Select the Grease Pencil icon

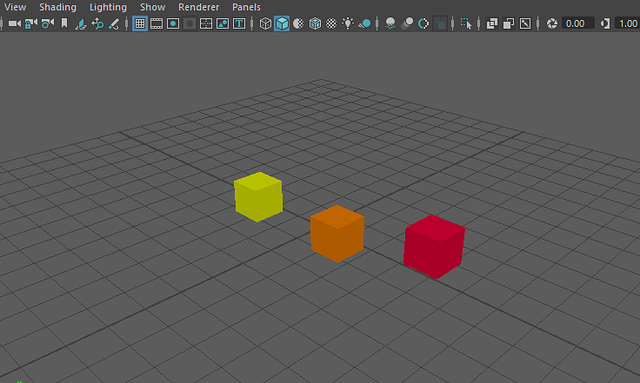click(114, 24)
